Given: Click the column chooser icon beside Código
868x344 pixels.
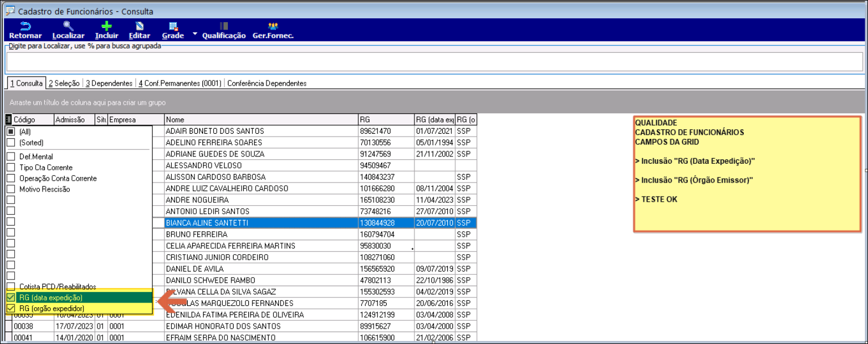Looking at the screenshot, I should click(9, 120).
